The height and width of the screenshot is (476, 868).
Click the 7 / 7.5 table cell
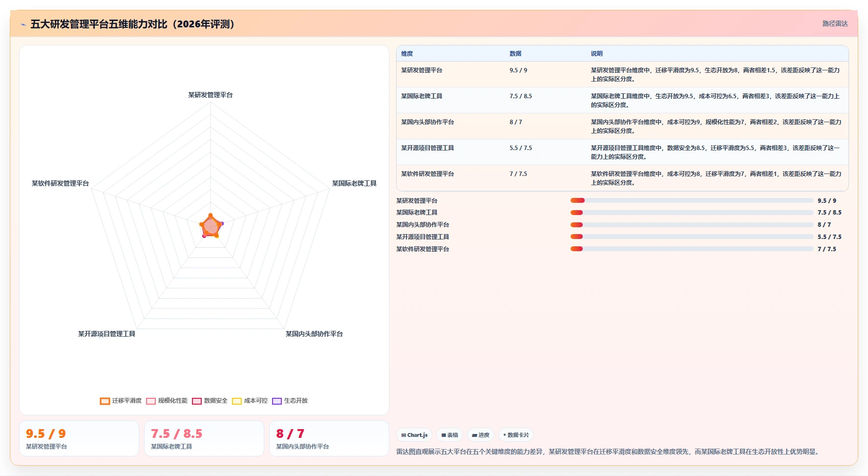518,174
